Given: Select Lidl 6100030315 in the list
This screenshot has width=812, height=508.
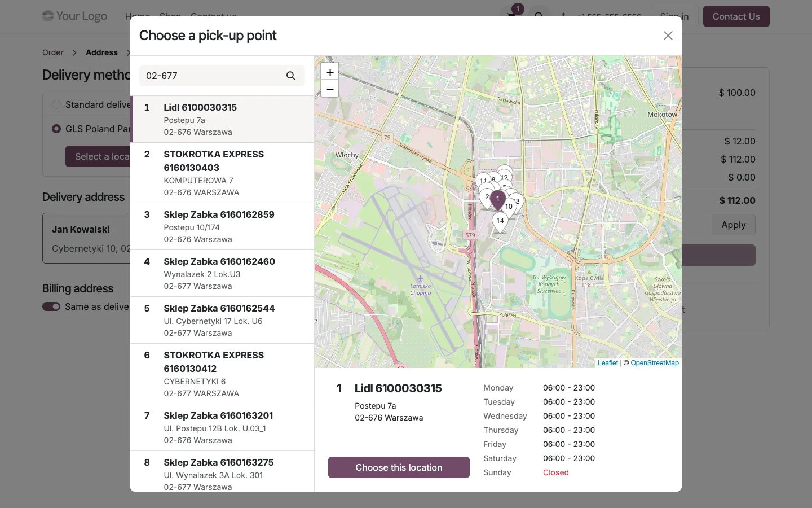Looking at the screenshot, I should pyautogui.click(x=222, y=119).
